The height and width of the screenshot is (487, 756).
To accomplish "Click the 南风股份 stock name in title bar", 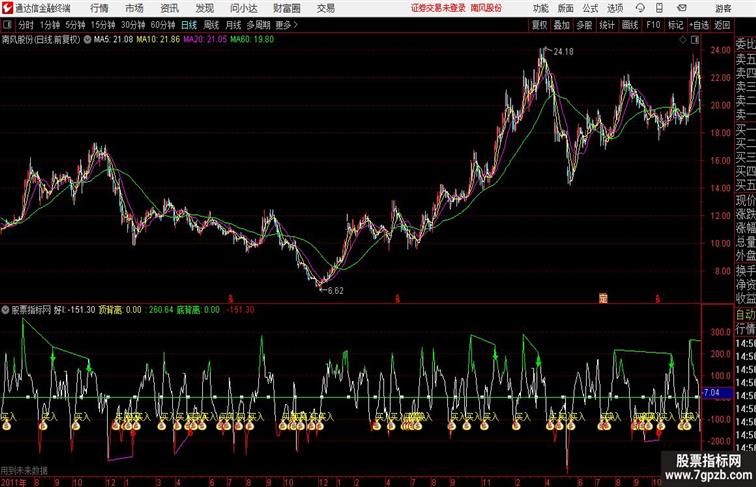I will 486,8.
